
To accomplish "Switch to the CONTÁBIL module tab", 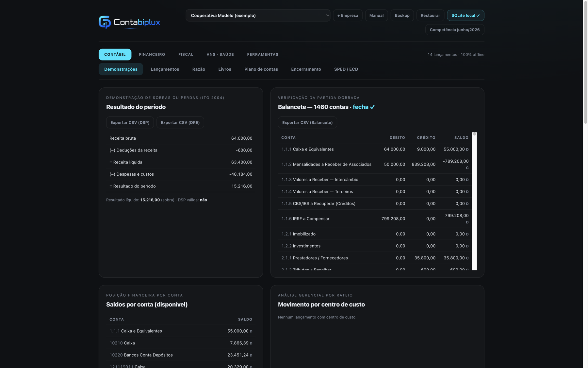I will click(x=115, y=54).
